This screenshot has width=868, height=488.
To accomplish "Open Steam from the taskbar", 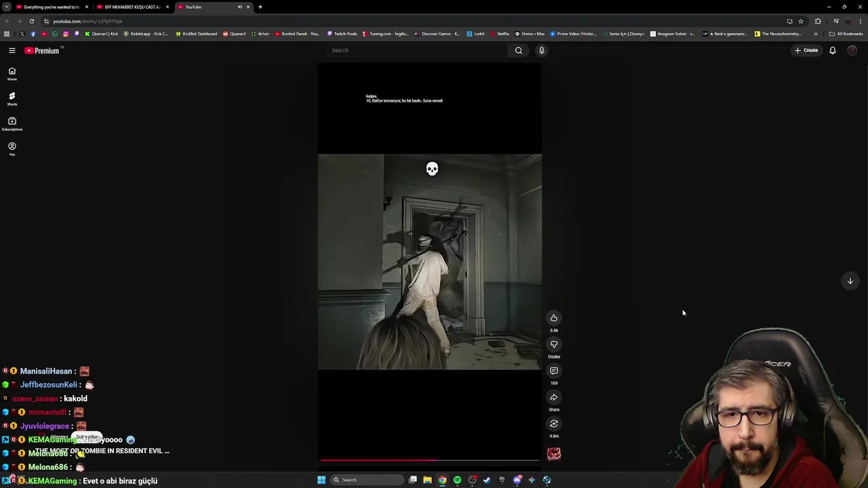I will coord(487,480).
